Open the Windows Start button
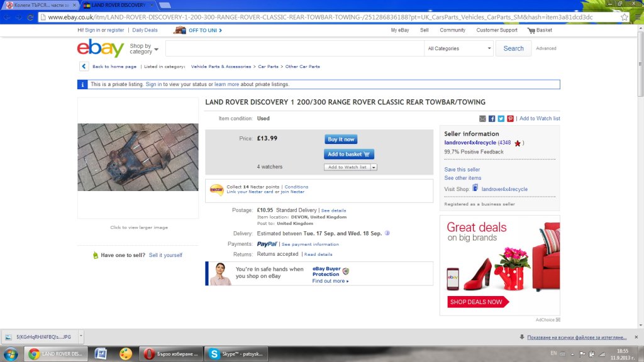 tap(11, 354)
